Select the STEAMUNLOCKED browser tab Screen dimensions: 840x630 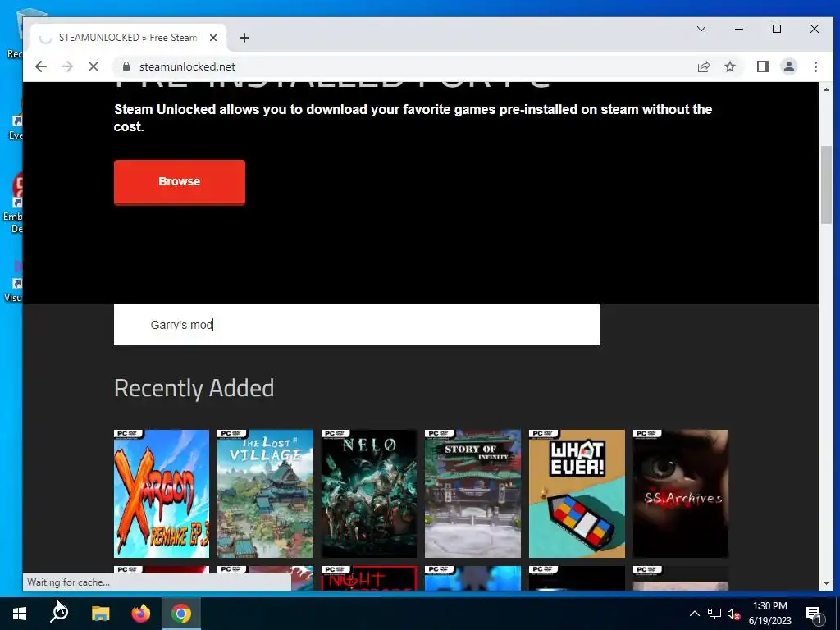128,38
